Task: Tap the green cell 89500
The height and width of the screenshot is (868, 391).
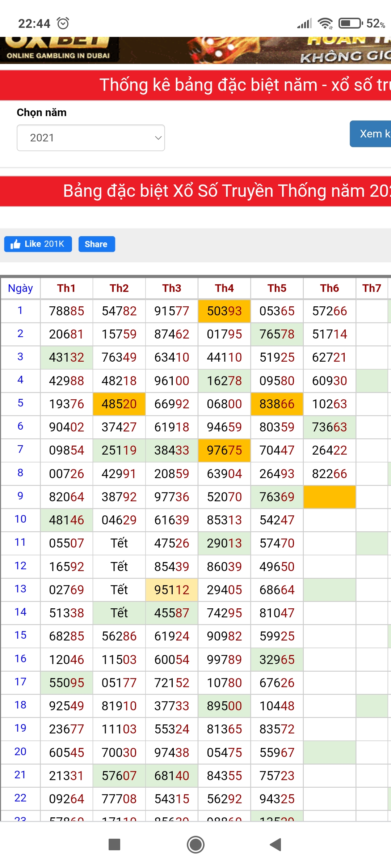Action: (x=224, y=706)
